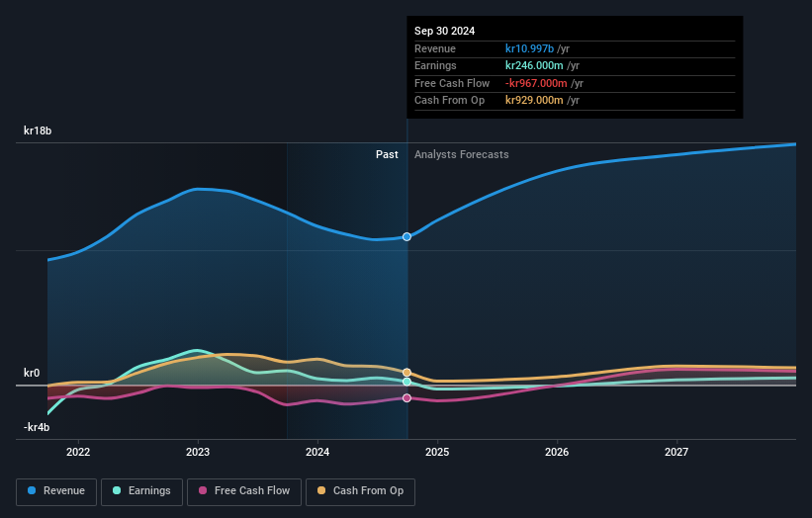Click the -kr4b y-axis label

tap(37, 427)
